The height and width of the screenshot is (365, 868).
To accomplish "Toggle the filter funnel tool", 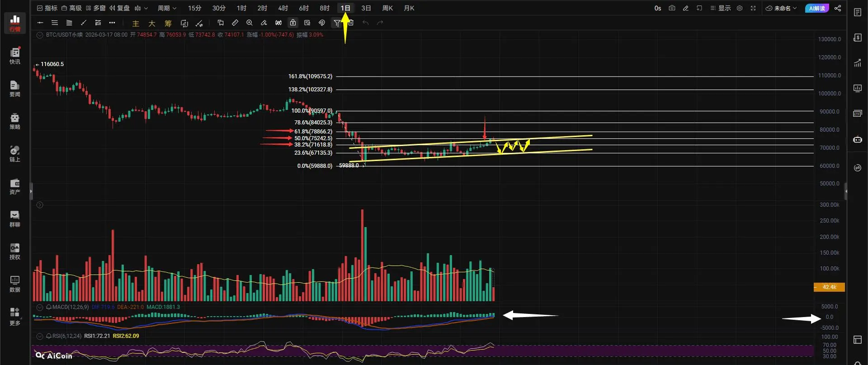I will tap(337, 23).
